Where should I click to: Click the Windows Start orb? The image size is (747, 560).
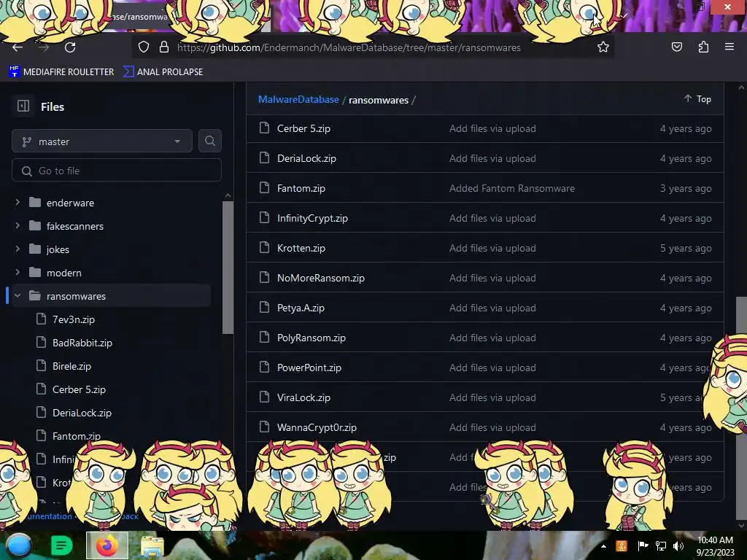tap(18, 545)
